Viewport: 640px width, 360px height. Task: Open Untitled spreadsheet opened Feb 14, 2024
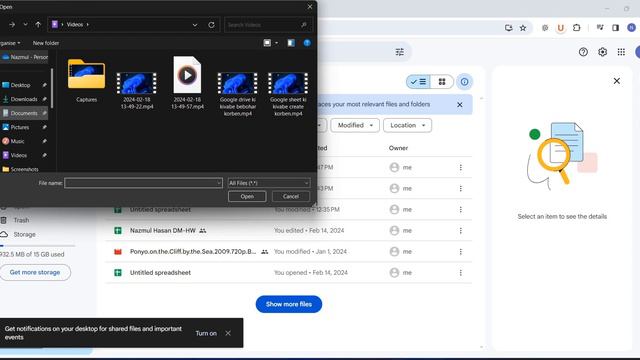(160, 273)
